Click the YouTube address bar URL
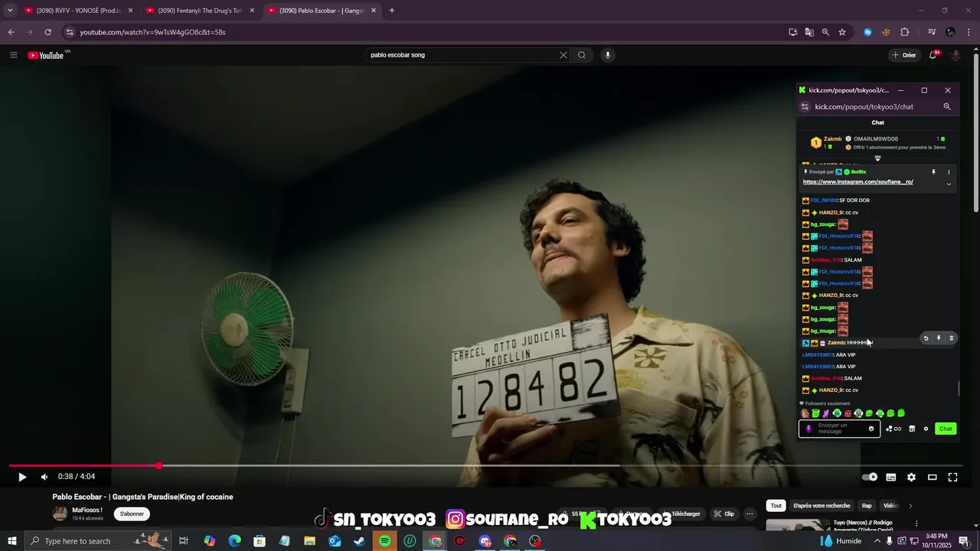 152,32
